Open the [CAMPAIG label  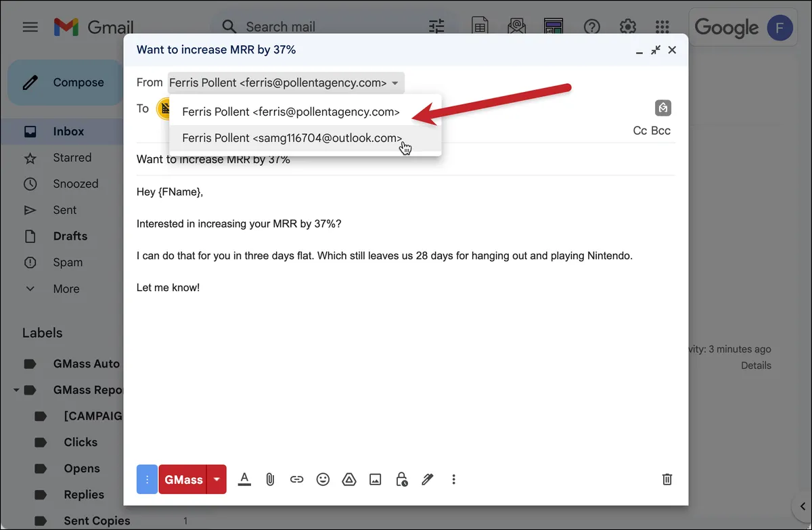93,416
